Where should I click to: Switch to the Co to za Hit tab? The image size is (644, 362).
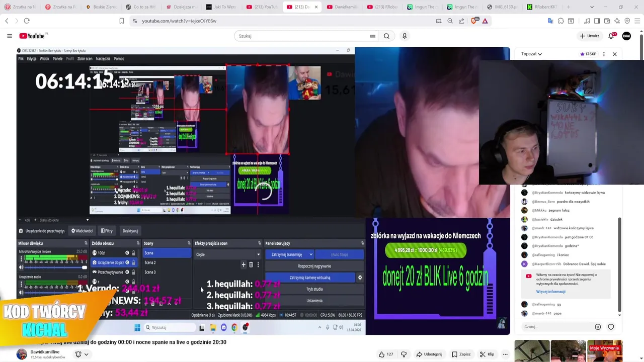click(140, 7)
